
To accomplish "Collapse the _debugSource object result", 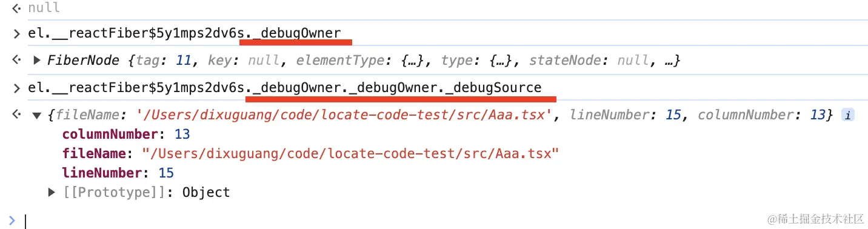I will [x=37, y=115].
